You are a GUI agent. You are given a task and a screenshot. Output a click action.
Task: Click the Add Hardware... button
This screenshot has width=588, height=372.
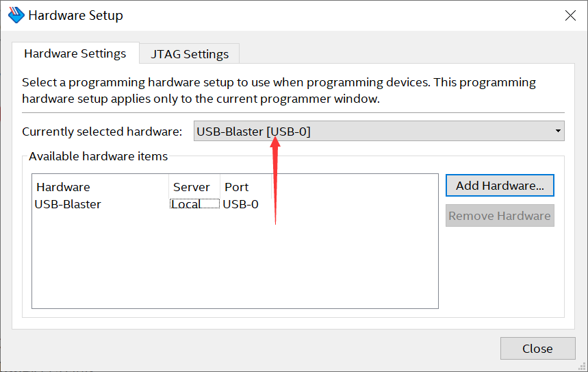[x=500, y=186]
